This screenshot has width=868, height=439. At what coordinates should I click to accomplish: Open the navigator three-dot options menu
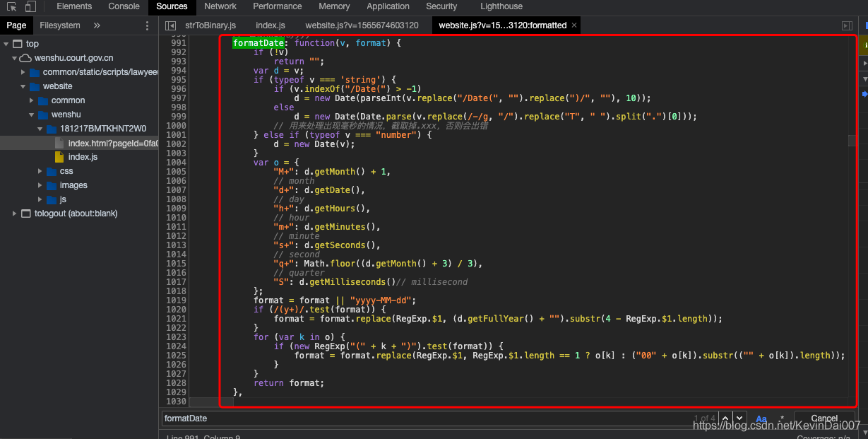[x=147, y=25]
